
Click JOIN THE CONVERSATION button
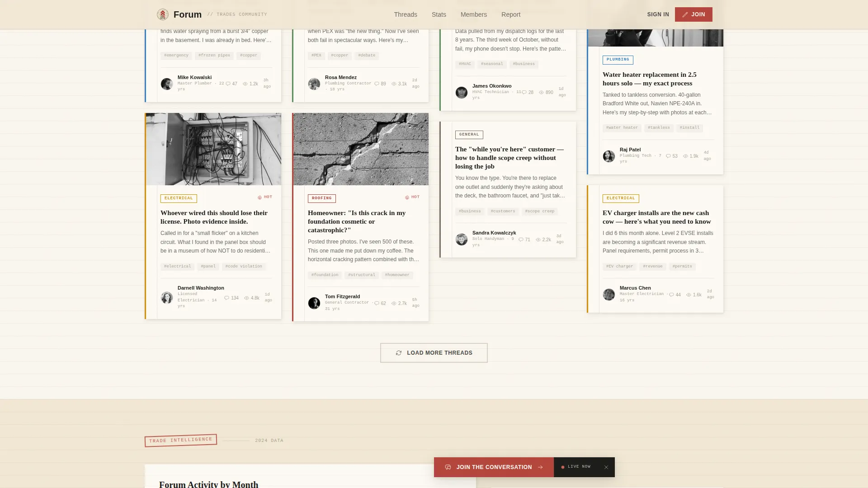tap(494, 467)
